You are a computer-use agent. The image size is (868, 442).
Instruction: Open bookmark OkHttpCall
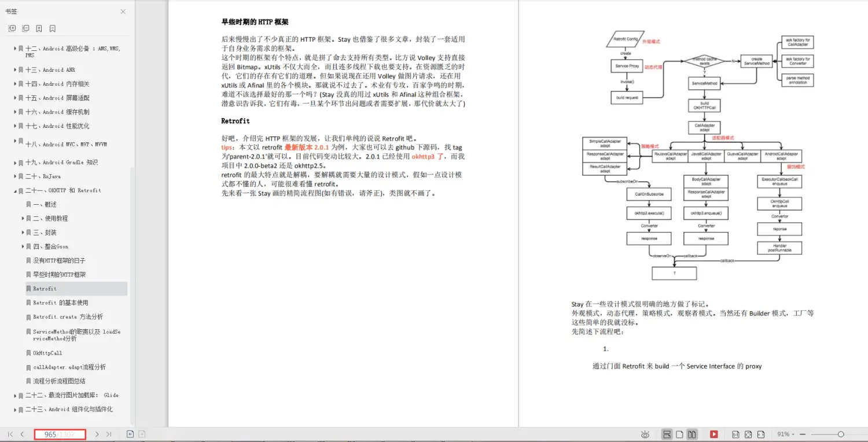47,353
